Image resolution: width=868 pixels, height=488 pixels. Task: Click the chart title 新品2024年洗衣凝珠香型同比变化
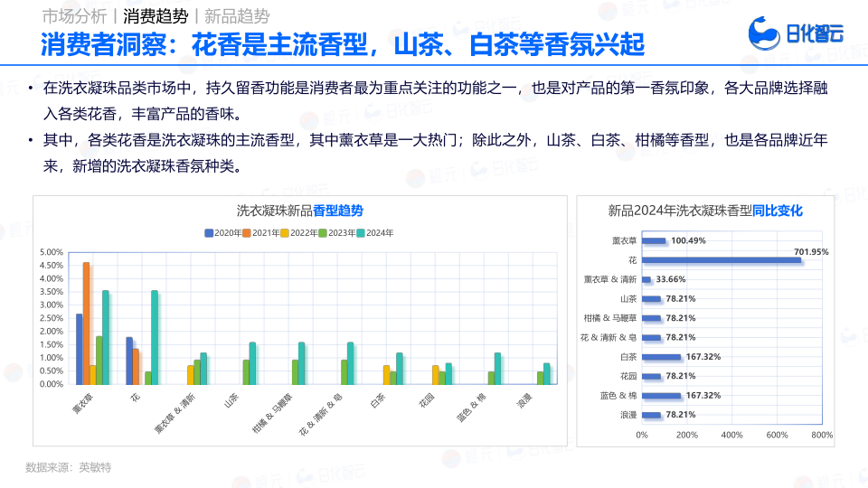coord(705,211)
